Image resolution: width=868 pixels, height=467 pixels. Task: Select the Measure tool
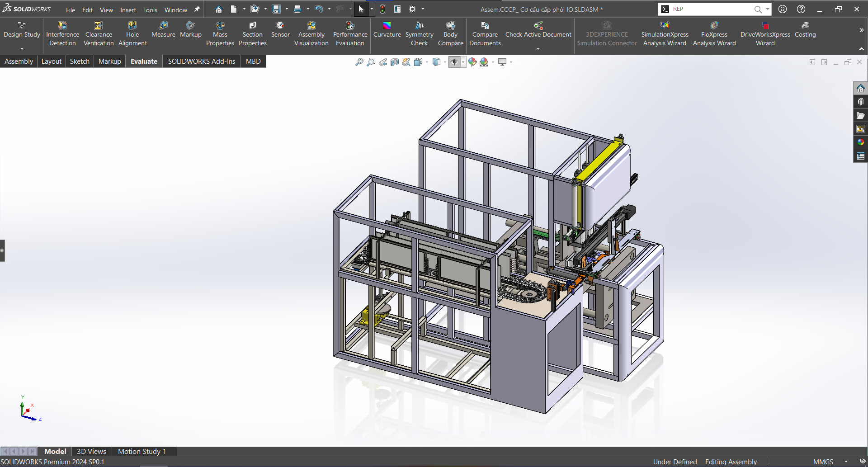(x=163, y=30)
